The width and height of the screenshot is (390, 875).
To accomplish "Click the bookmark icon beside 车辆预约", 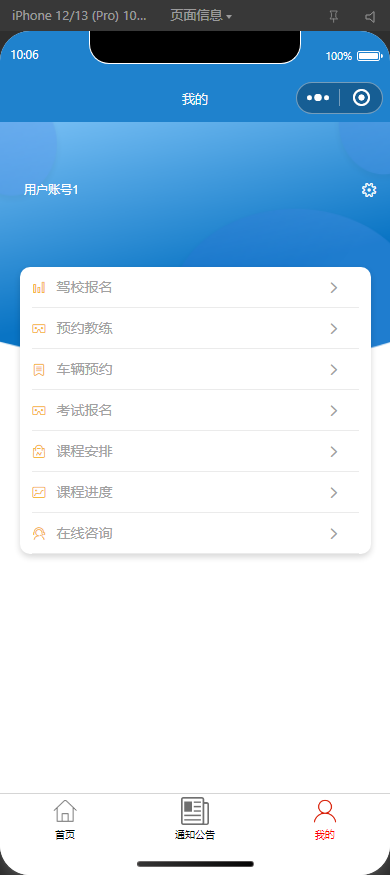I will (38, 370).
